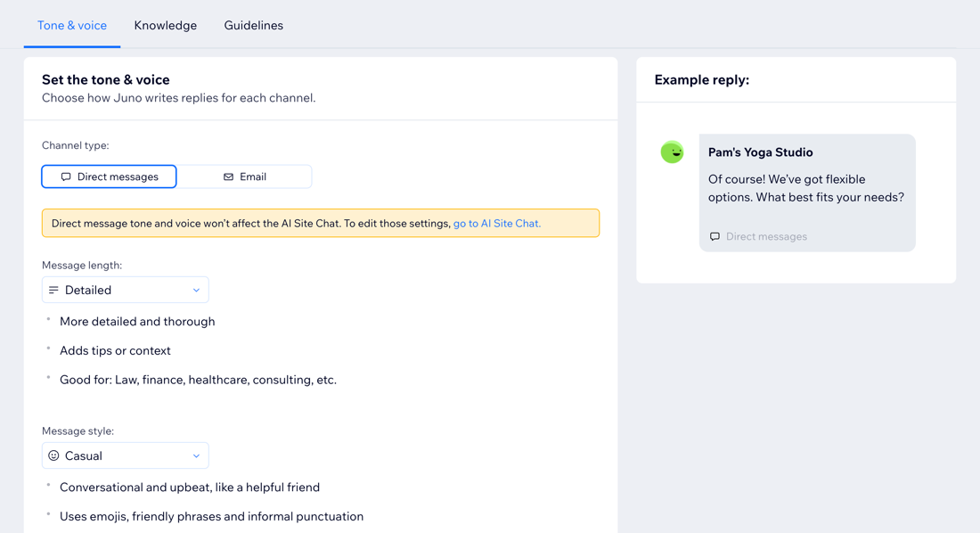Select the Pam's Yoga Studio reply bubble
The image size is (980, 533).
coord(806,192)
